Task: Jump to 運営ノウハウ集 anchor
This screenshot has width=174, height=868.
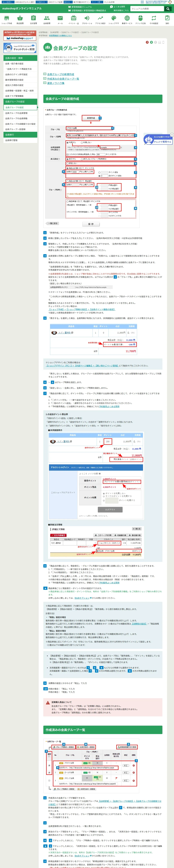Action: [55, 83]
